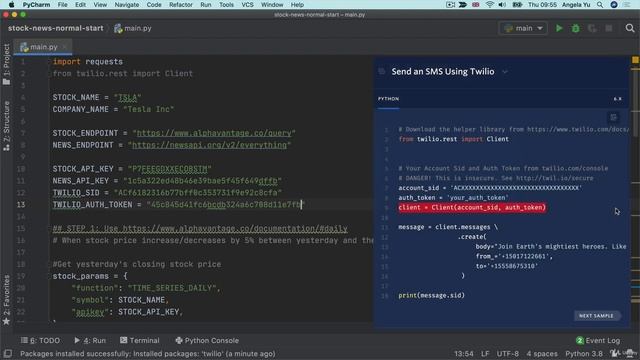Expand the Send an SMS Using Twilio chevron
The width and height of the screenshot is (640, 360).
tap(505, 72)
